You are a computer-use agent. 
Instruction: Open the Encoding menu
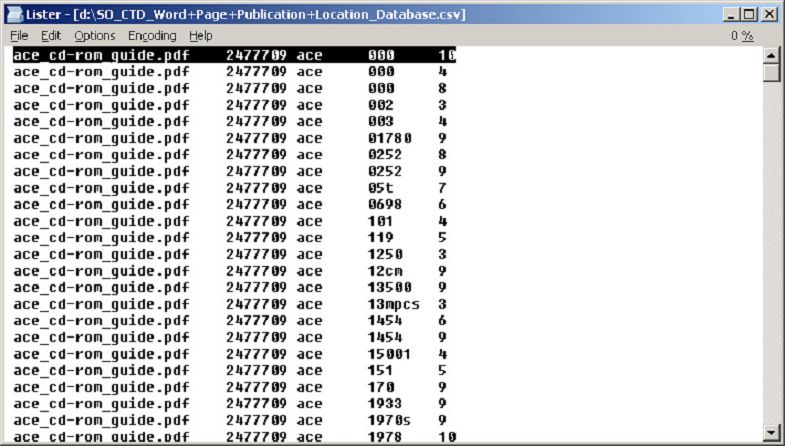[x=152, y=36]
